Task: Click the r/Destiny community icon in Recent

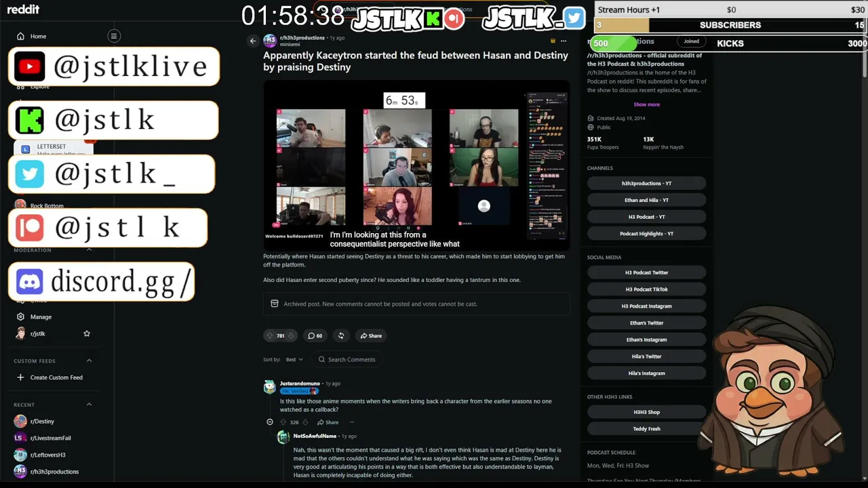Action: point(20,422)
